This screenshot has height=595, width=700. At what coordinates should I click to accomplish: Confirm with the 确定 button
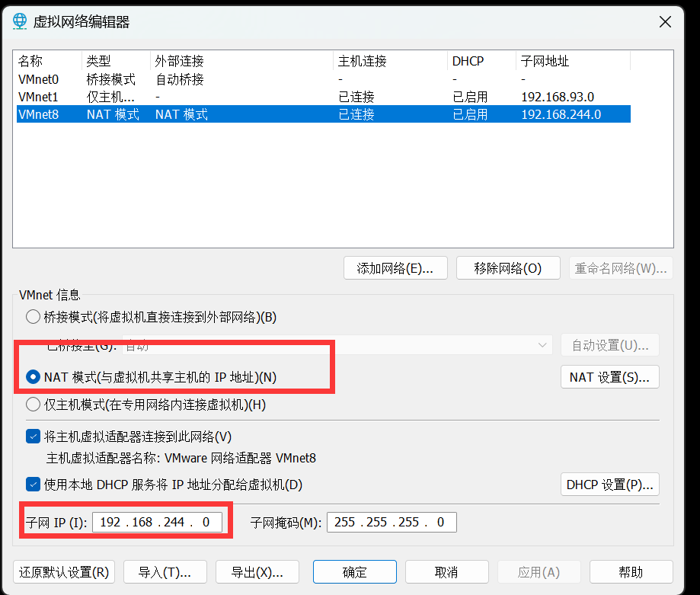pos(354,572)
